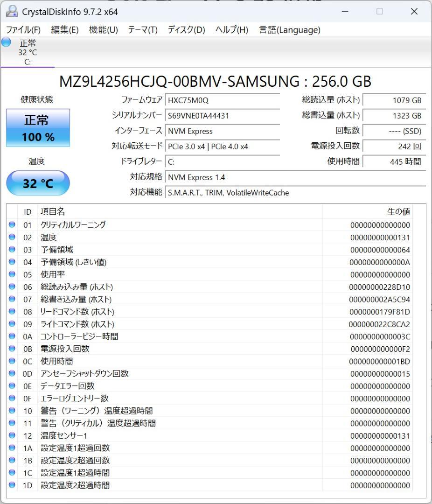Image resolution: width=432 pixels, height=504 pixels.
Task: Click the blue status dot beside クリティカルワーニング
Action: (13, 224)
